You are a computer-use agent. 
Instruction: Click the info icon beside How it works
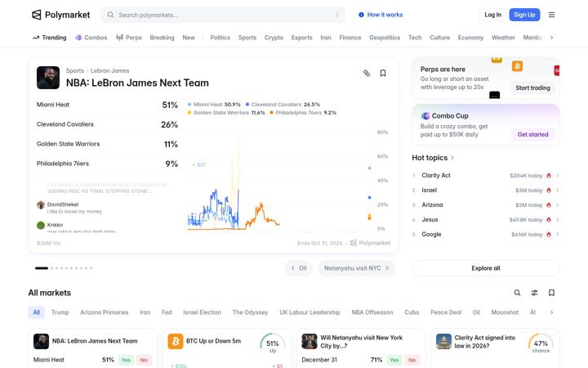[361, 15]
